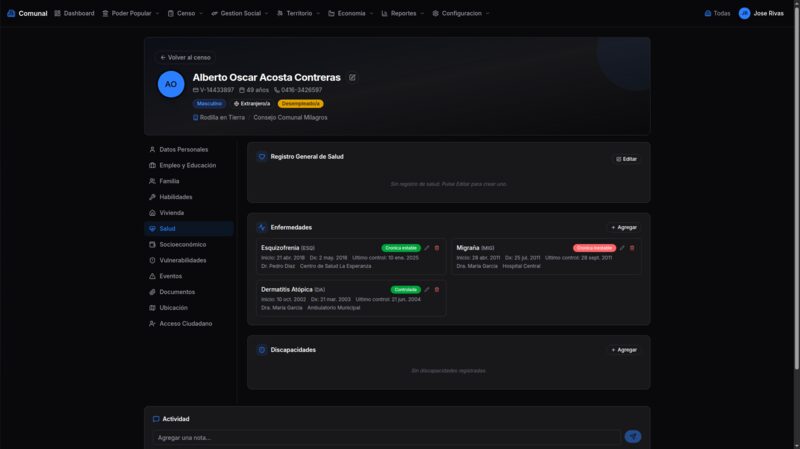Click the Registro General de Salud shield icon
The image size is (800, 449).
262,157
